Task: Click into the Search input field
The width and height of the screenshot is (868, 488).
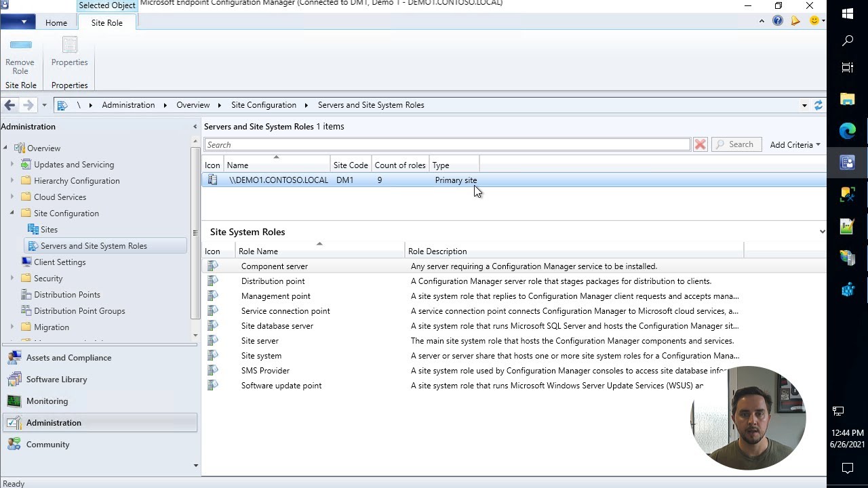Action: pos(447,144)
